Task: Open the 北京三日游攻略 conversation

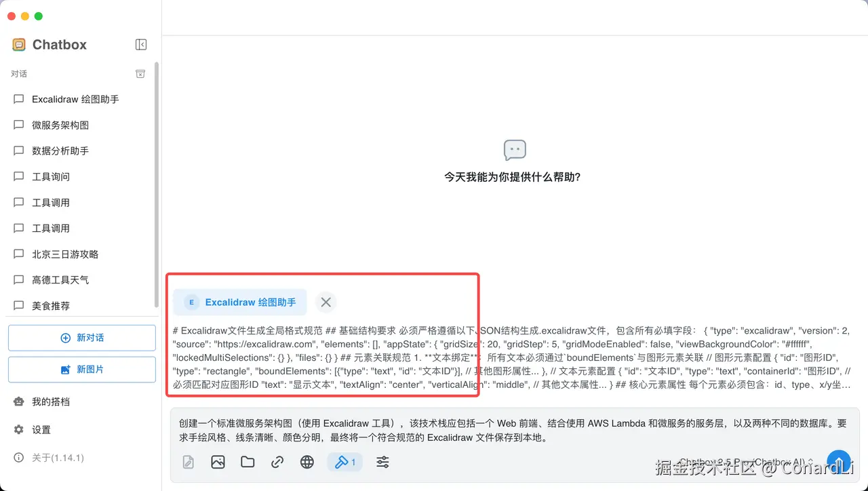Action: 81,254
